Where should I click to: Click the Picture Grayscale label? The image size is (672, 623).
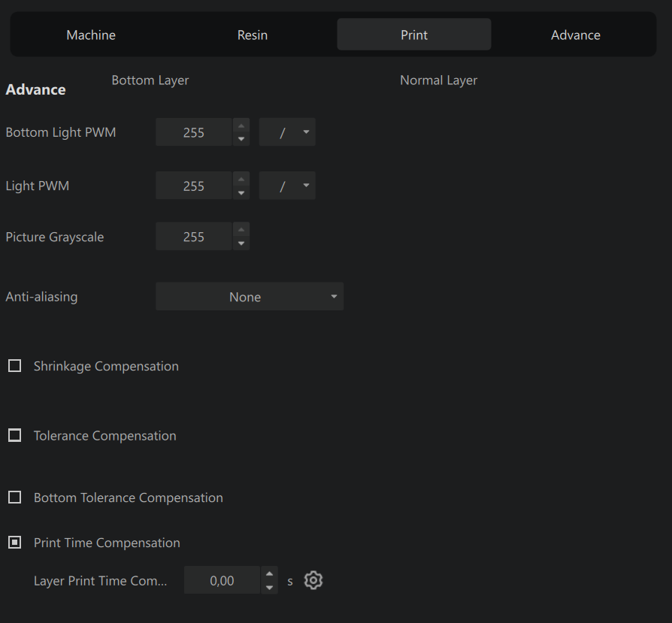(x=55, y=237)
